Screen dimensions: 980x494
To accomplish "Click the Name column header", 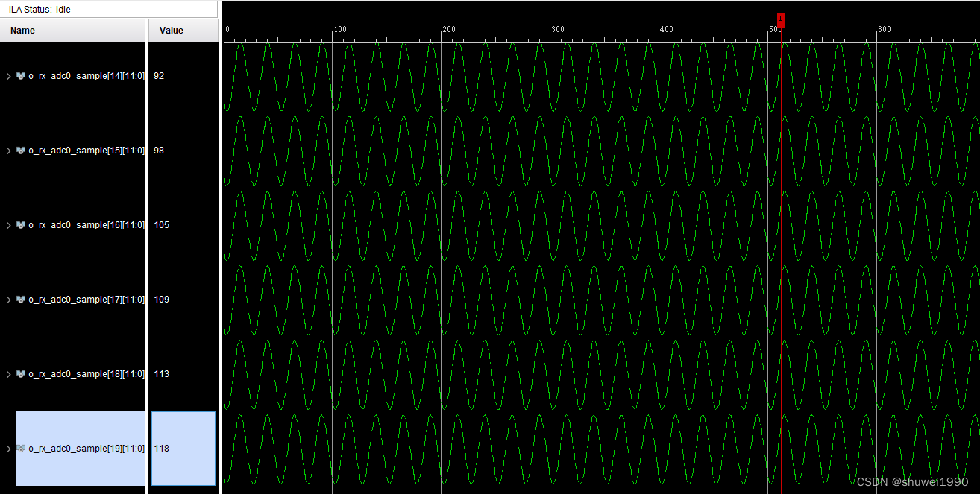I will [x=72, y=31].
